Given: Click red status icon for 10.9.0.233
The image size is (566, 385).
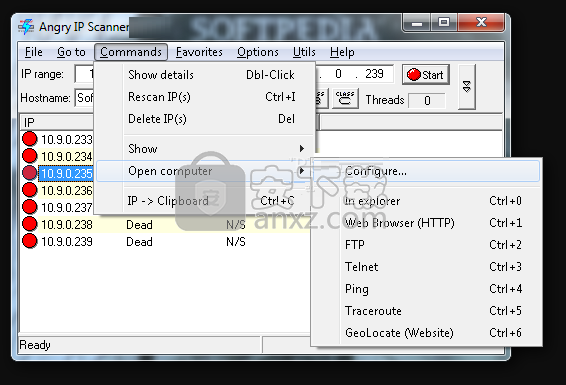Looking at the screenshot, I should pos(30,139).
